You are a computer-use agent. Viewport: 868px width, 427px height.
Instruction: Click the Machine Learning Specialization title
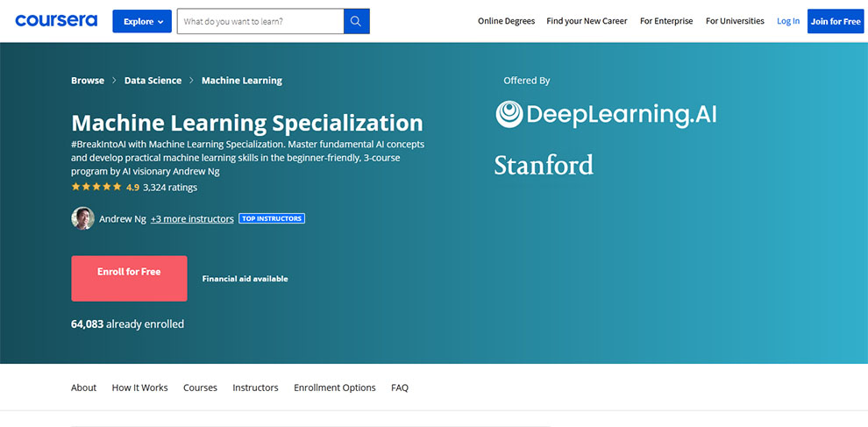tap(247, 123)
